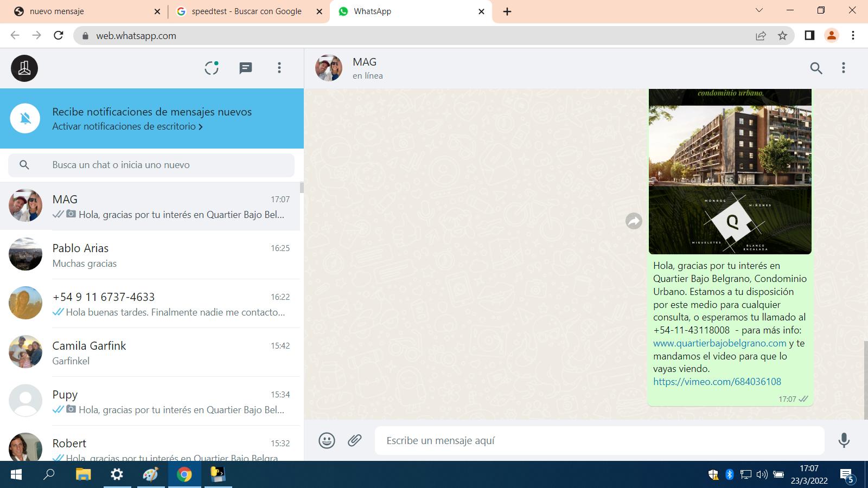
Task: Reload the WhatsApp page
Action: point(59,35)
